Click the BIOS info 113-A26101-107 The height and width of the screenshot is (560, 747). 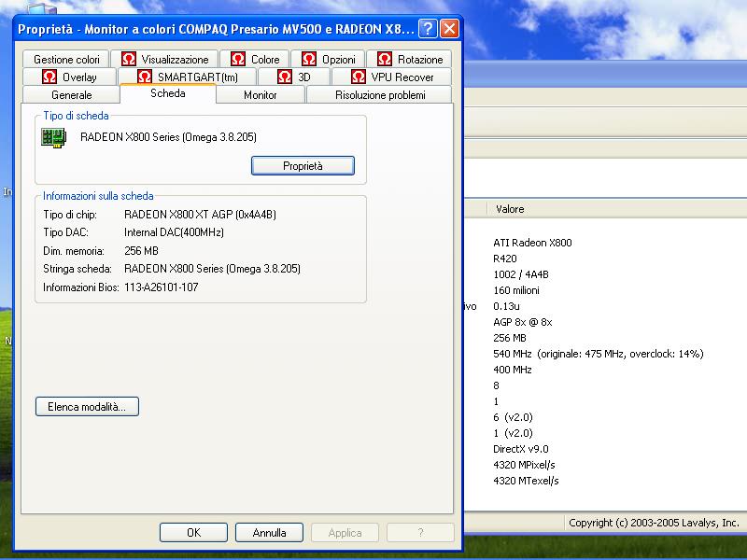(161, 287)
